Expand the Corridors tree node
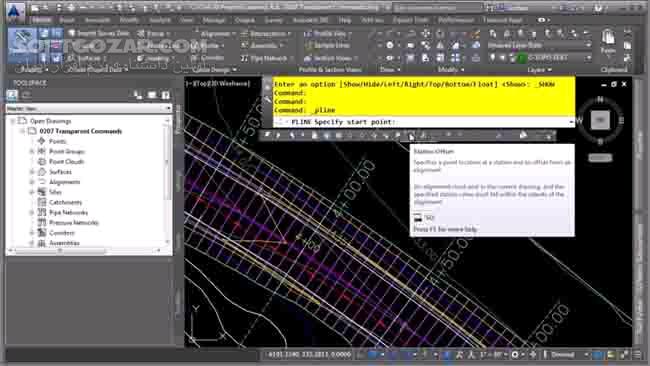Viewport: 650px width, 366px height. [x=32, y=233]
